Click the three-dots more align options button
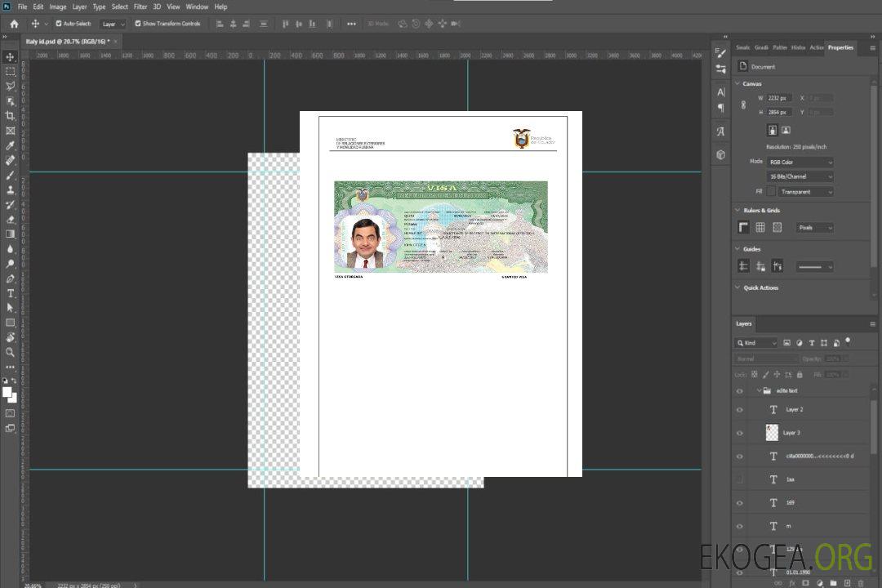Viewport: 882px width, 588px height. point(351,24)
